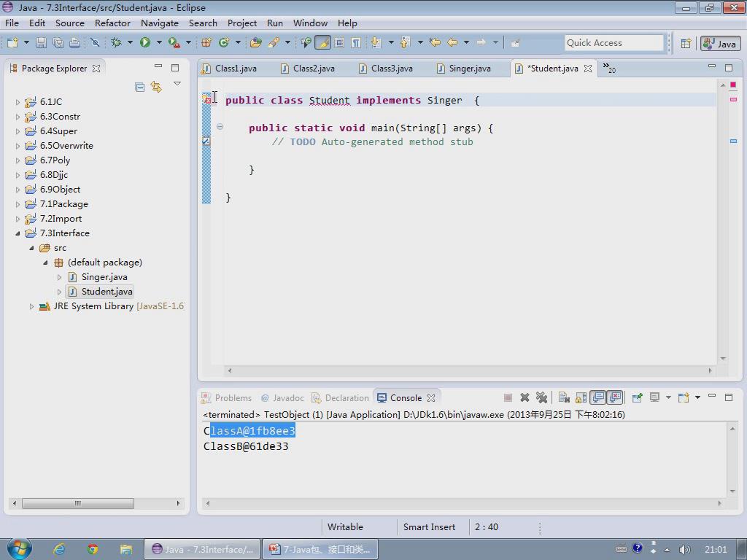Clear the Console output icon
This screenshot has width=747, height=560.
[x=564, y=397]
